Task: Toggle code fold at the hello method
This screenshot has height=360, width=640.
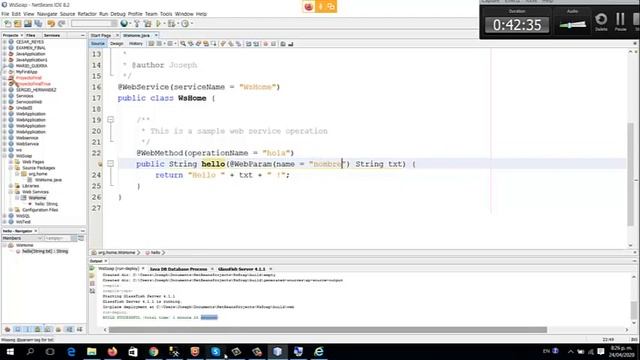Action: [x=110, y=164]
